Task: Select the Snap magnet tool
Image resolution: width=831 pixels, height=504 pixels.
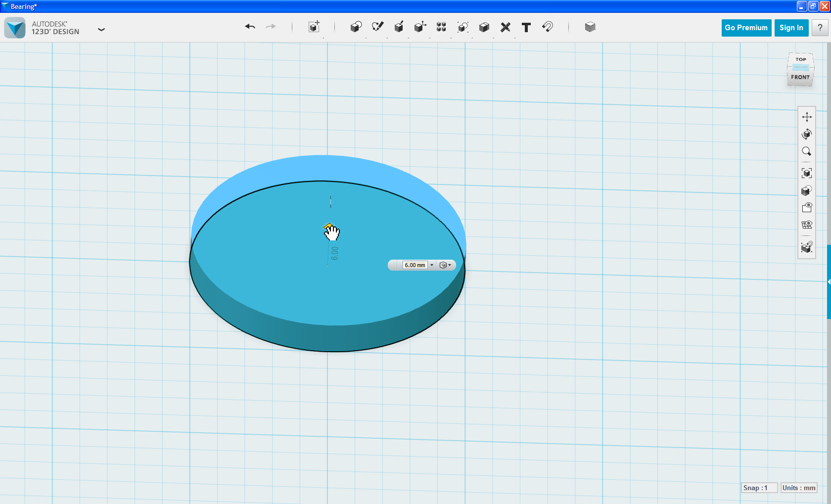Action: point(548,27)
